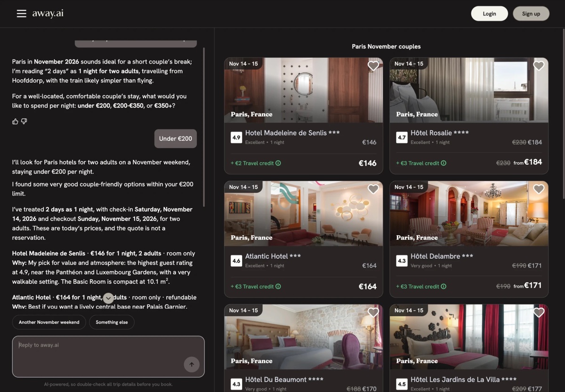This screenshot has height=392, width=565.
Task: Favorite Hotel Madeleine de Senlis with heart
Action: pos(373,66)
